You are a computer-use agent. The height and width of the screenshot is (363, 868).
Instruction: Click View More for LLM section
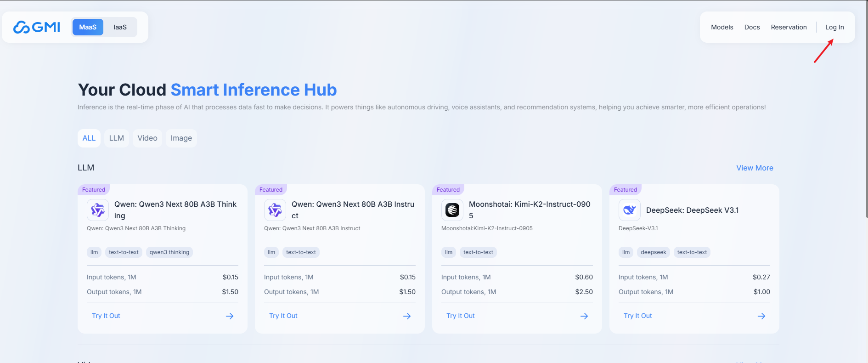(755, 168)
